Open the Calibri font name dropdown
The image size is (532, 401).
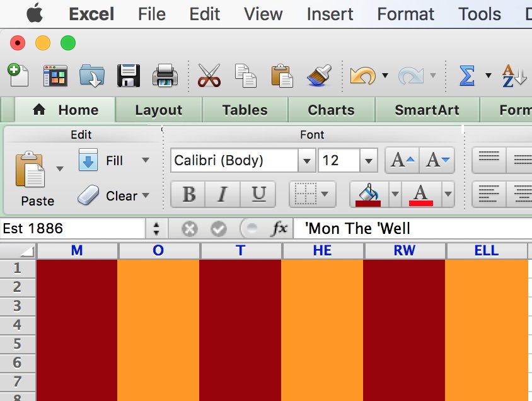(306, 160)
